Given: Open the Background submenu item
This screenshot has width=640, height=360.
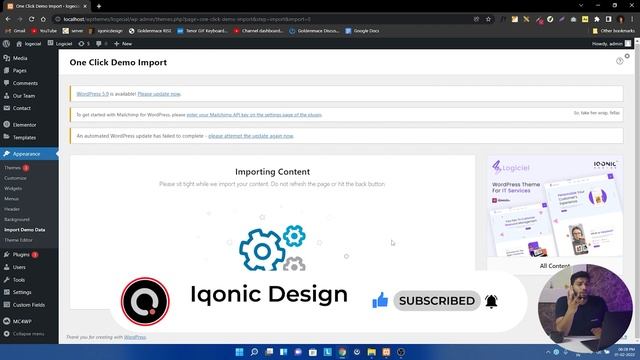Looking at the screenshot, I should pos(17,220).
